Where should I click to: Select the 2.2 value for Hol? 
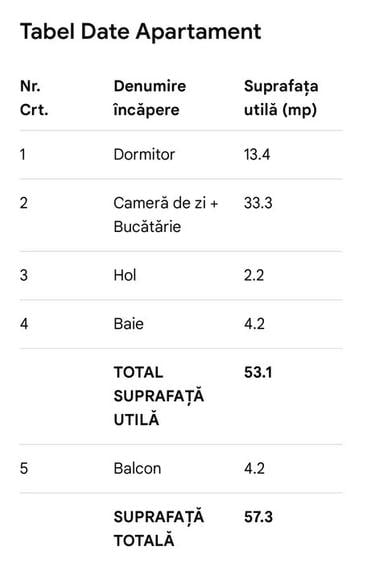pos(254,275)
